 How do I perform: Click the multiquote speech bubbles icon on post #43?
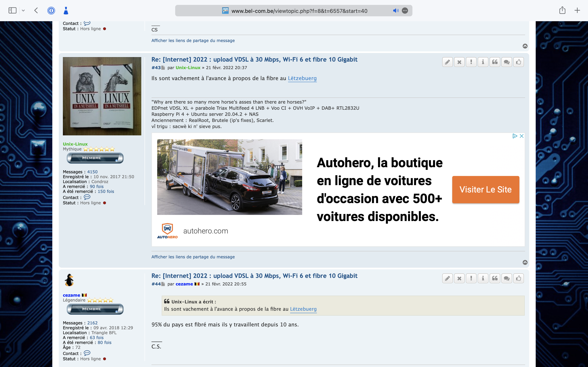tap(507, 62)
